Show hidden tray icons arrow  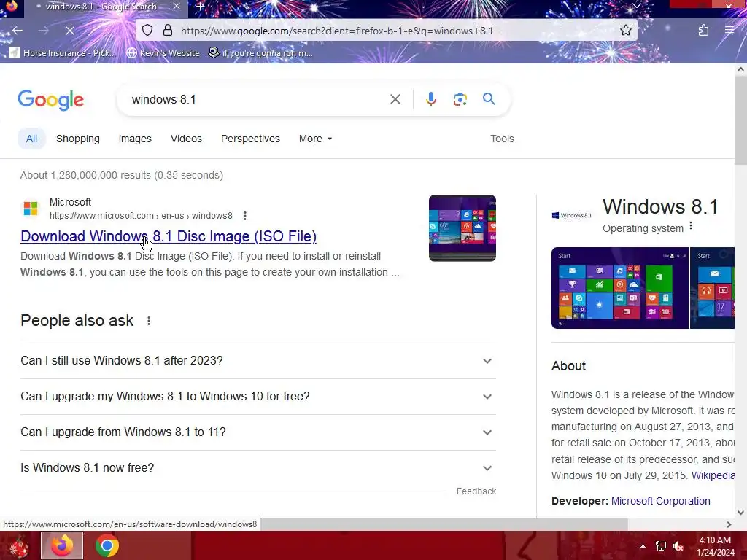(x=643, y=546)
